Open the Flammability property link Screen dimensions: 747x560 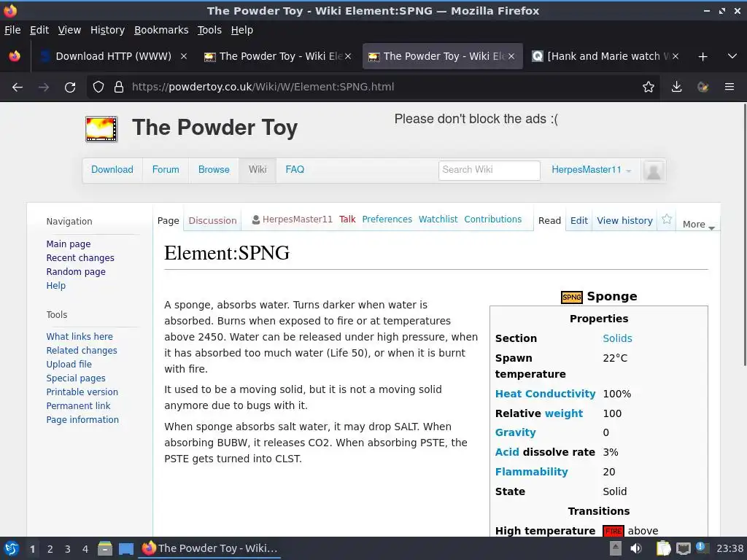click(531, 472)
